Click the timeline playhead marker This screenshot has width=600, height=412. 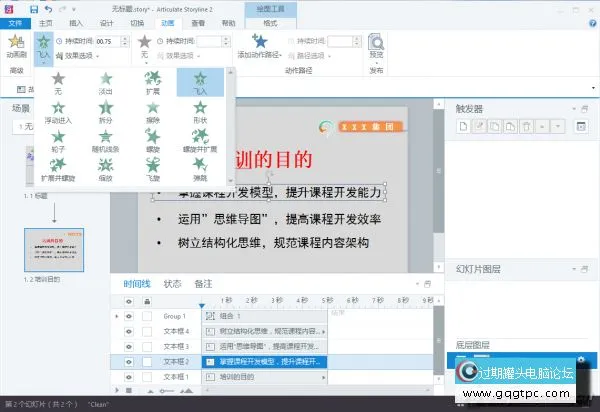(x=202, y=305)
